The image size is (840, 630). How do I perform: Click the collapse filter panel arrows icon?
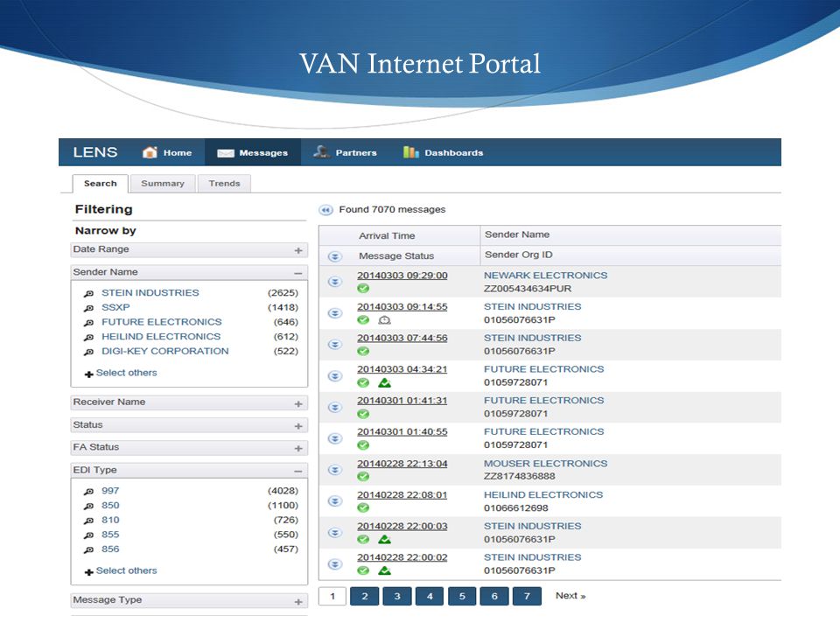pyautogui.click(x=325, y=210)
